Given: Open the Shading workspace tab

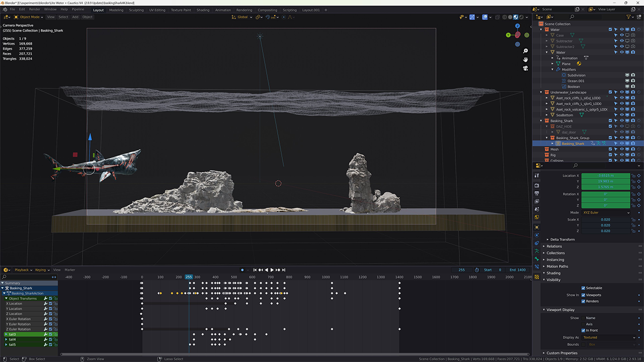Looking at the screenshot, I should tap(203, 10).
